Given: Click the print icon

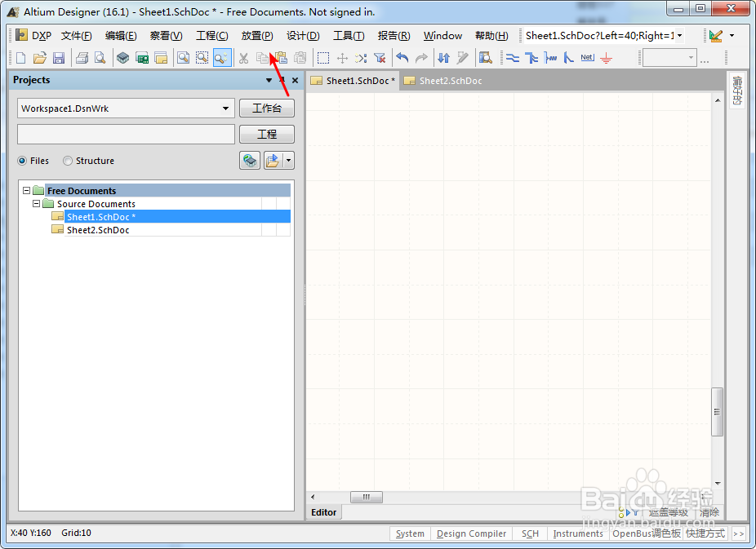Looking at the screenshot, I should point(82,58).
